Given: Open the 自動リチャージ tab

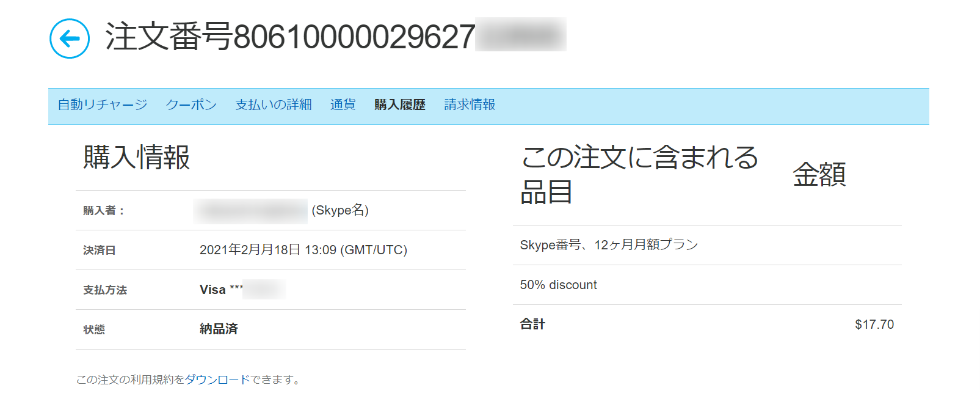Looking at the screenshot, I should coord(103,105).
